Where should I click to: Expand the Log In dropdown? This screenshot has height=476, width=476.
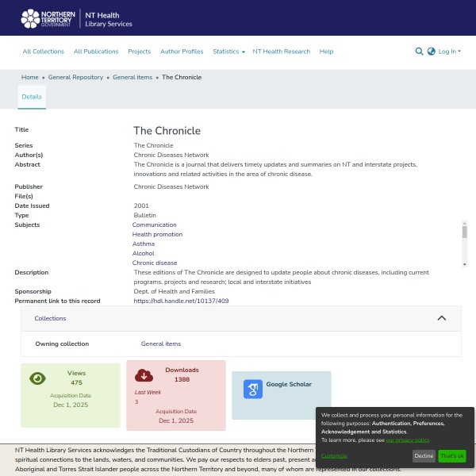[448, 52]
